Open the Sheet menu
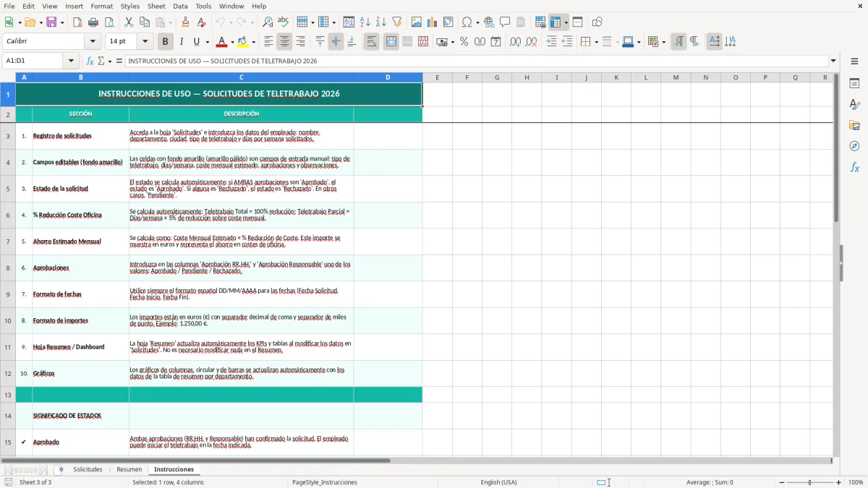The image size is (868, 488). [x=156, y=6]
